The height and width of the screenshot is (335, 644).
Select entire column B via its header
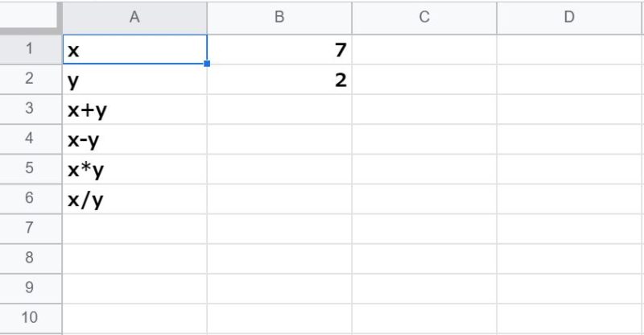pyautogui.click(x=279, y=17)
